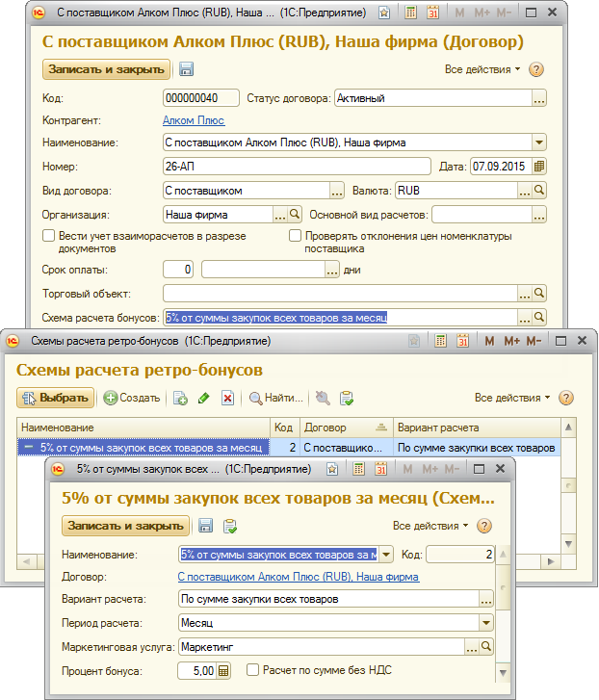This screenshot has height=700, width=599.
Task: Add contract window to favorites star icon
Action: tap(384, 13)
